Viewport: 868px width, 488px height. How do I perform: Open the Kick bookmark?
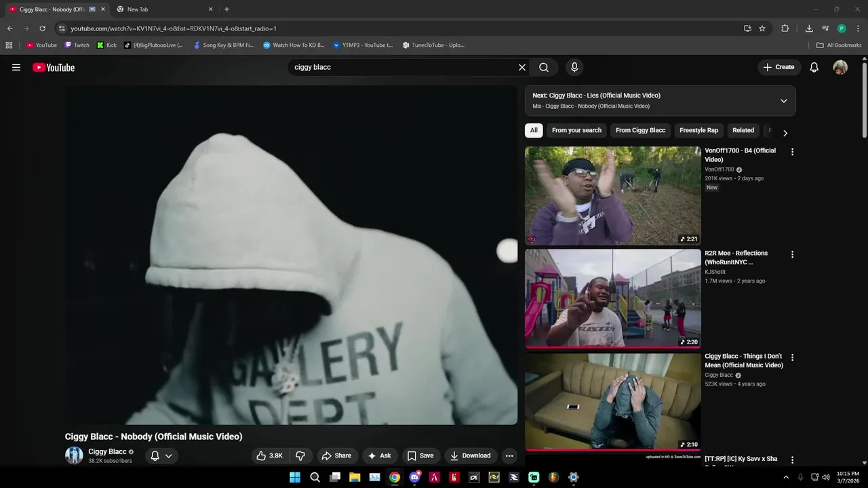click(106, 45)
